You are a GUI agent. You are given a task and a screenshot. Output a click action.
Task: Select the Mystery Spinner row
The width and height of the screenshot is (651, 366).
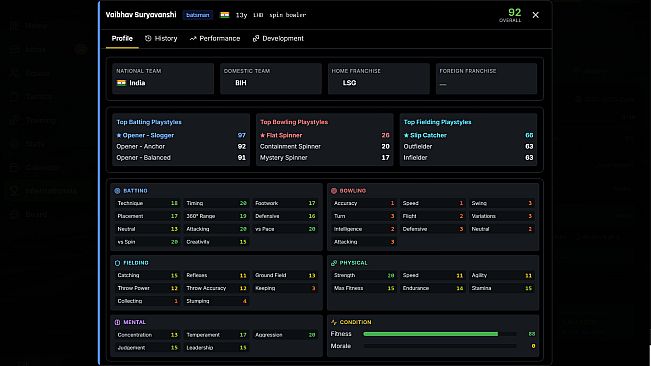coord(325,158)
